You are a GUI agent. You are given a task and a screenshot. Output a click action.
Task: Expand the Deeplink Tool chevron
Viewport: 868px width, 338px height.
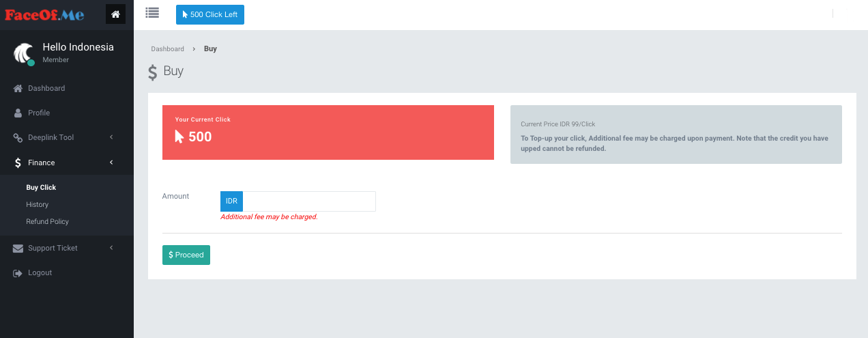pos(111,137)
